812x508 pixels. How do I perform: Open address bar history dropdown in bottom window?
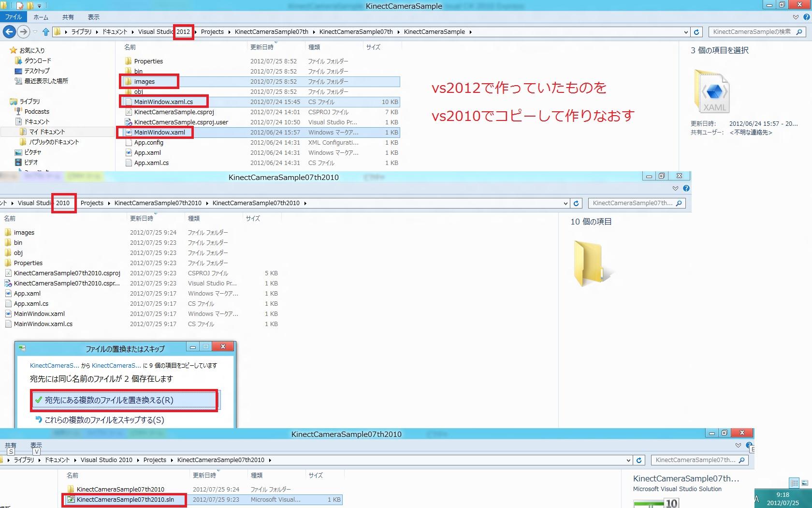coord(628,460)
